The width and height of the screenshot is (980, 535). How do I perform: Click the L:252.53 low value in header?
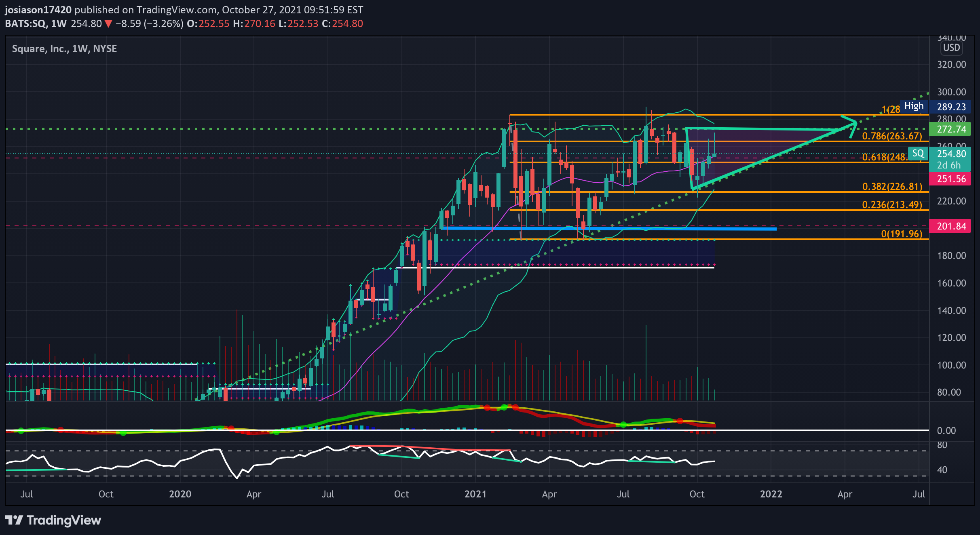pyautogui.click(x=298, y=23)
